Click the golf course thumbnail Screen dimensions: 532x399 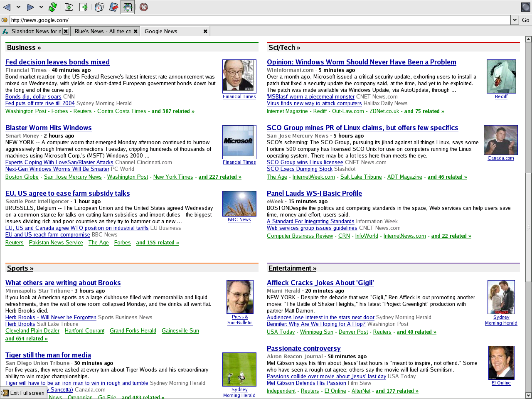239,369
